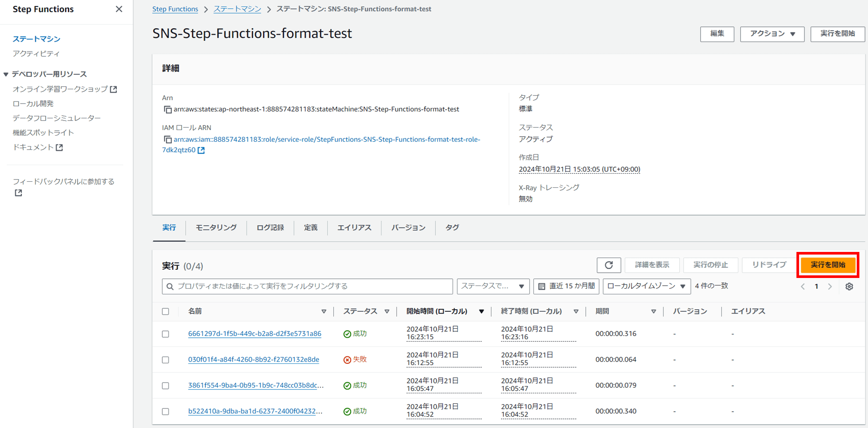Click the 作成日 timestamp 2024年10月21日 15:03:05

click(x=579, y=170)
